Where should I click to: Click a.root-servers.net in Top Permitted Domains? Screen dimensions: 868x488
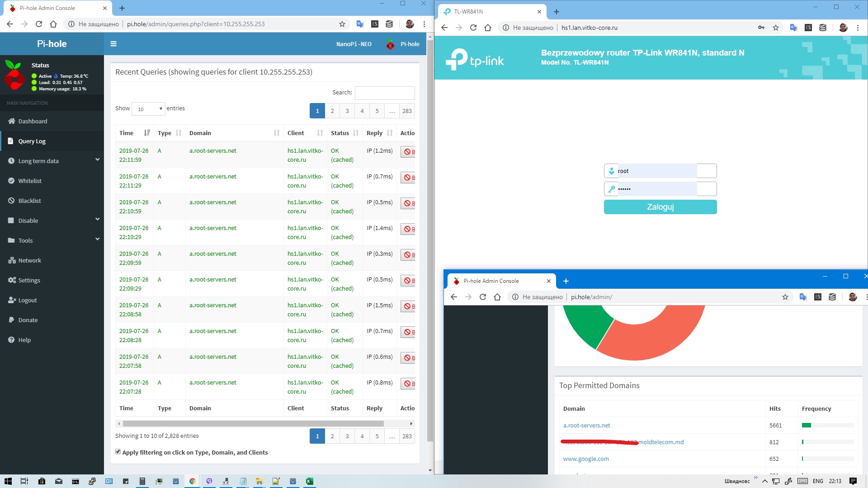586,425
